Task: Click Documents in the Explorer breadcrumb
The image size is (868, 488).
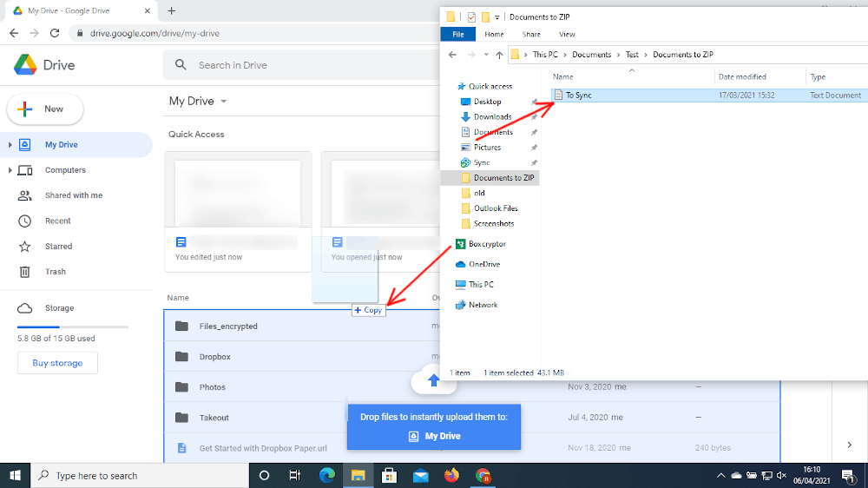Action: click(591, 55)
